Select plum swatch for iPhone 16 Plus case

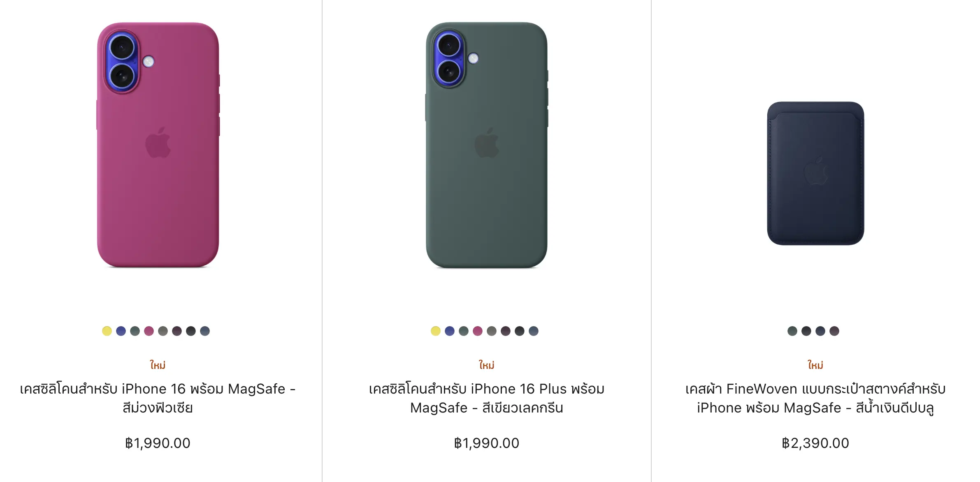coord(506,331)
